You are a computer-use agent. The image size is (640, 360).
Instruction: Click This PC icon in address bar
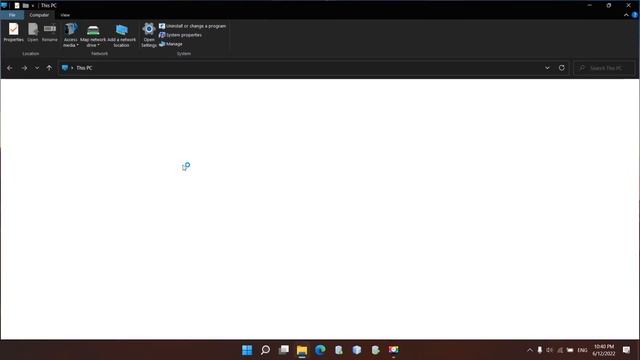(x=64, y=68)
